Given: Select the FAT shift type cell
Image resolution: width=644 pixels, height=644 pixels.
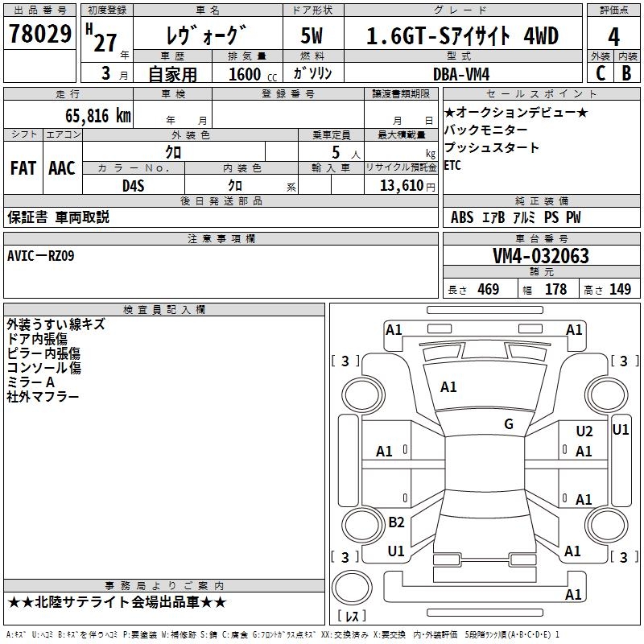Looking at the screenshot, I should 23,168.
